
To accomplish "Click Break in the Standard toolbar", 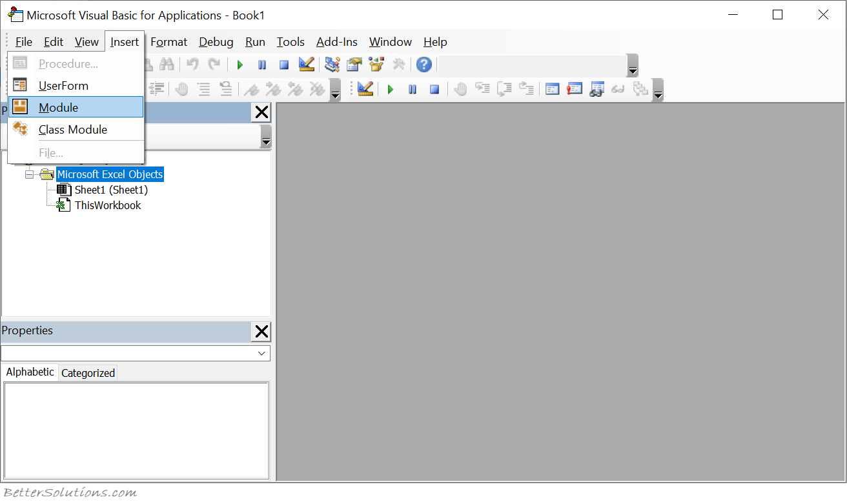I will (x=262, y=65).
